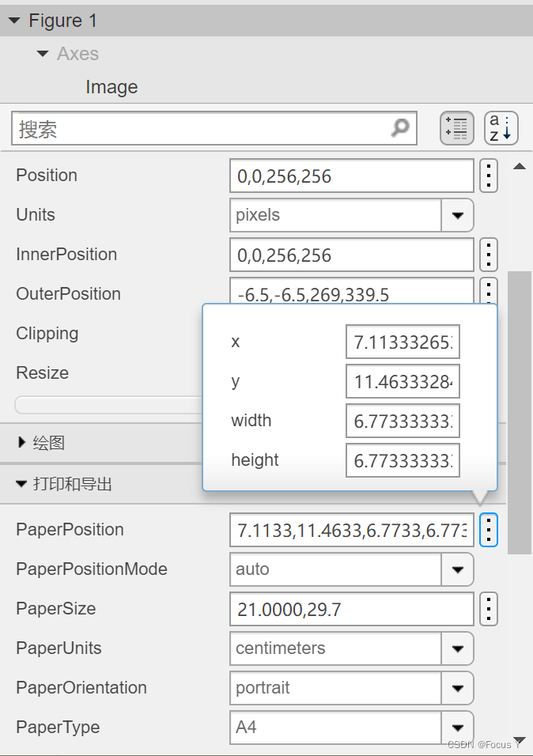This screenshot has width=533, height=756.
Task: Close the PaperPosition three-dot editor
Action: tap(489, 530)
